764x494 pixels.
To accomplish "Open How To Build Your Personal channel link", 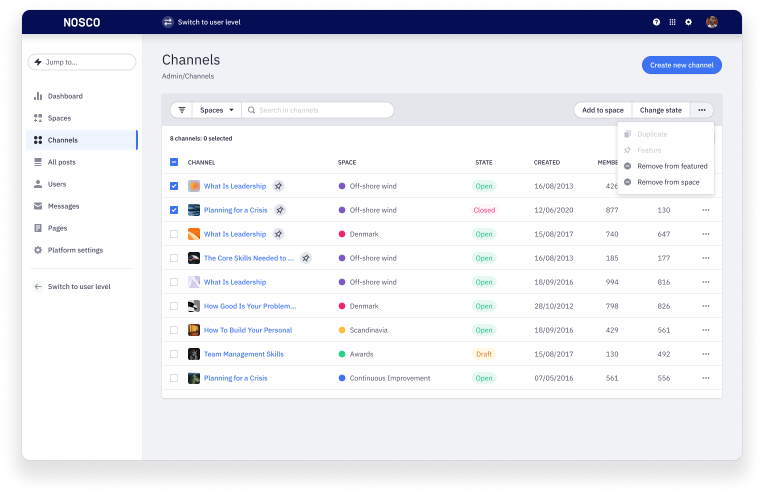I will tap(248, 330).
